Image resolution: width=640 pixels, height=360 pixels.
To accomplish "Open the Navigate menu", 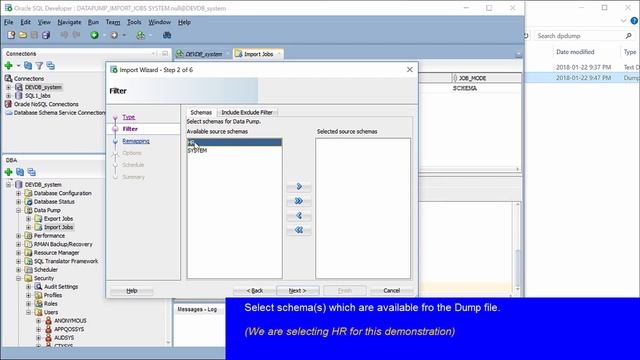I will pyautogui.click(x=69, y=22).
